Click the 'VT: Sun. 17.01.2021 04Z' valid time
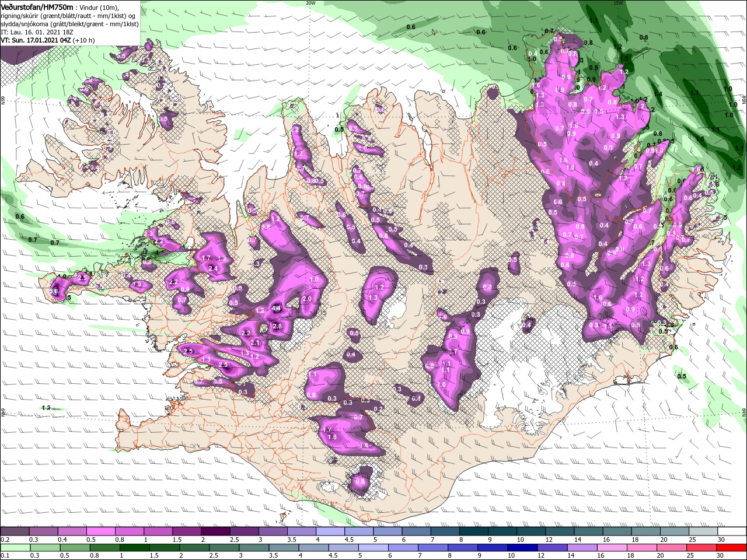This screenshot has height=560, width=747. [x=36, y=40]
